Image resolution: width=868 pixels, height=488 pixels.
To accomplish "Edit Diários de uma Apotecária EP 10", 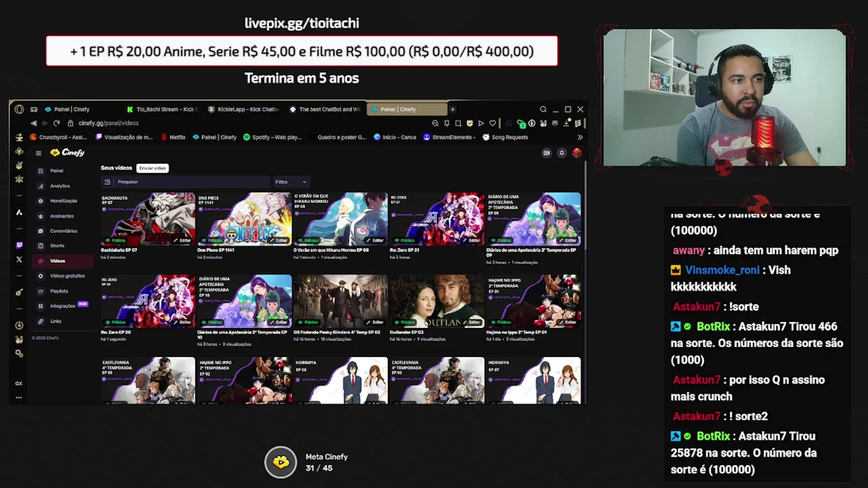I will pyautogui.click(x=279, y=323).
